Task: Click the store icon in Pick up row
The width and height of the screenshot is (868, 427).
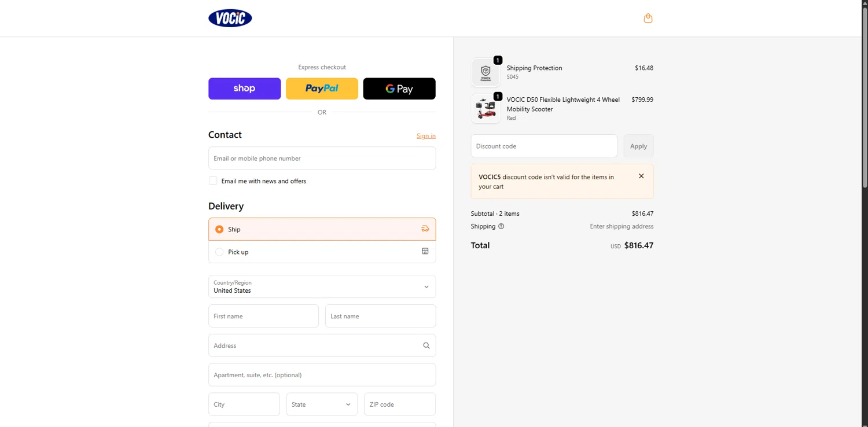Action: tap(425, 251)
